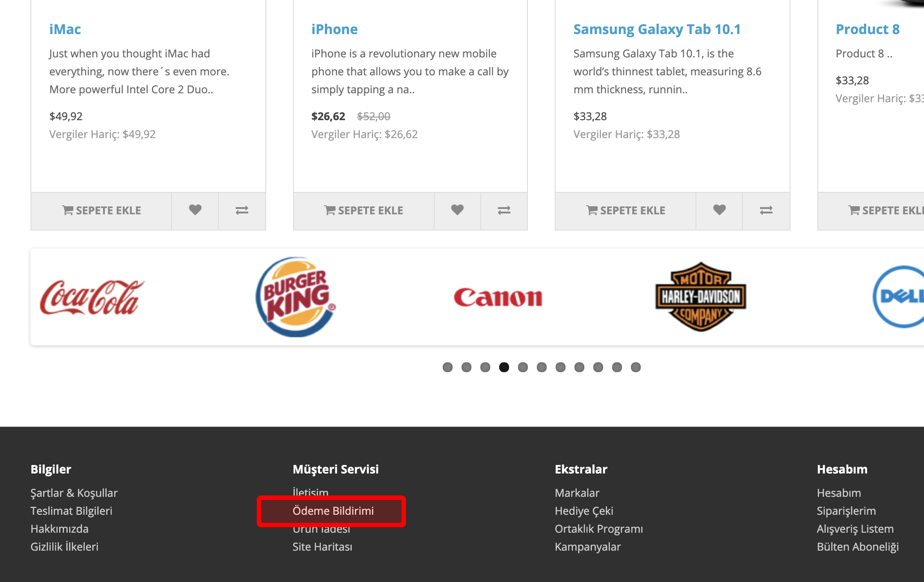Open Siparişlerim in Hesabım footer section
Viewport: 924px width, 582px height.
(x=846, y=511)
